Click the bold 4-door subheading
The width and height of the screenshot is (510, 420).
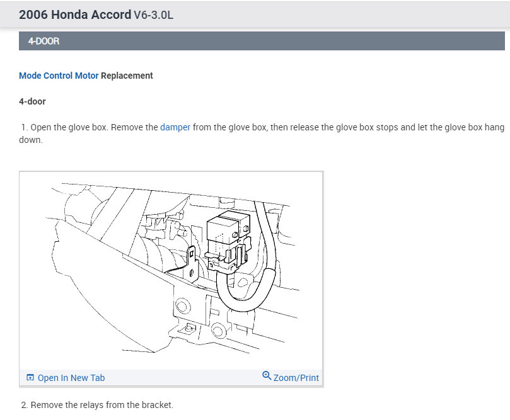click(x=32, y=101)
